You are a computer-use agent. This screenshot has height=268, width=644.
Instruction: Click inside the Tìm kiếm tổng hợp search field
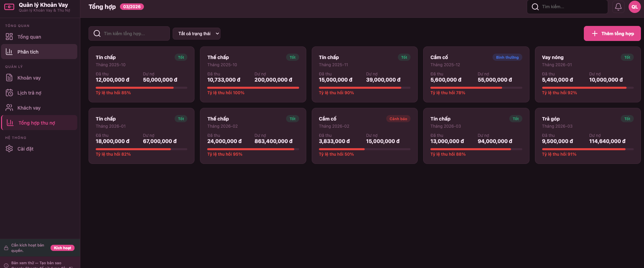(x=129, y=33)
